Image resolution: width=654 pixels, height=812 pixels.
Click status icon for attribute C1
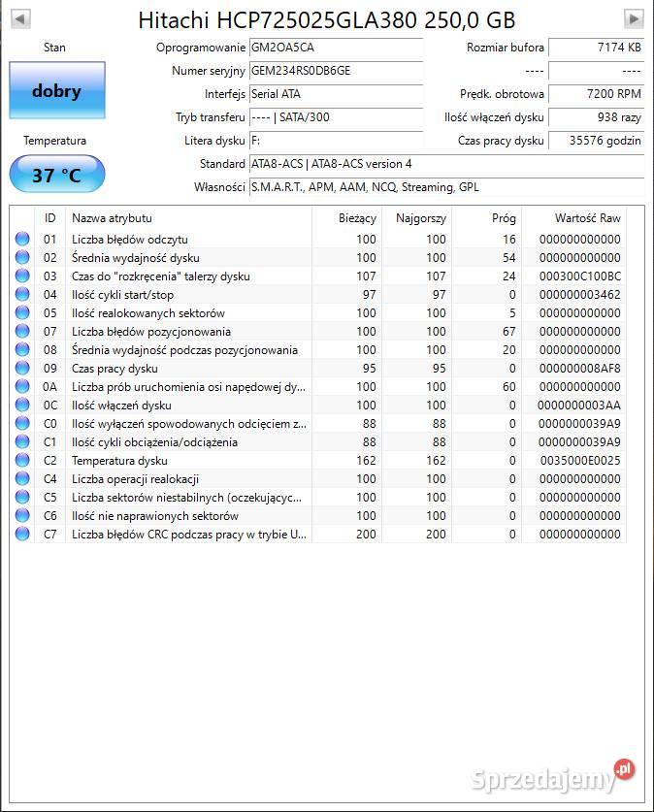tap(22, 441)
